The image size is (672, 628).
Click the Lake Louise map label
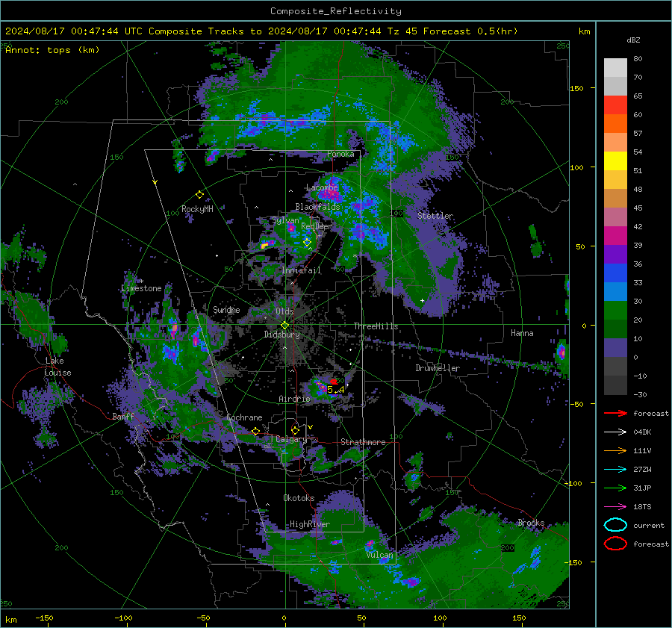click(x=57, y=367)
